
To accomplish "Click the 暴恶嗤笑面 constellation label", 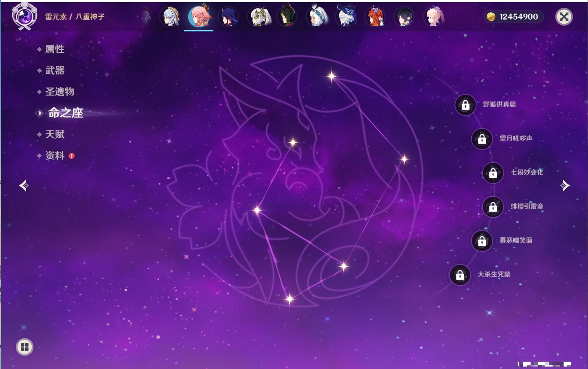I will (516, 240).
